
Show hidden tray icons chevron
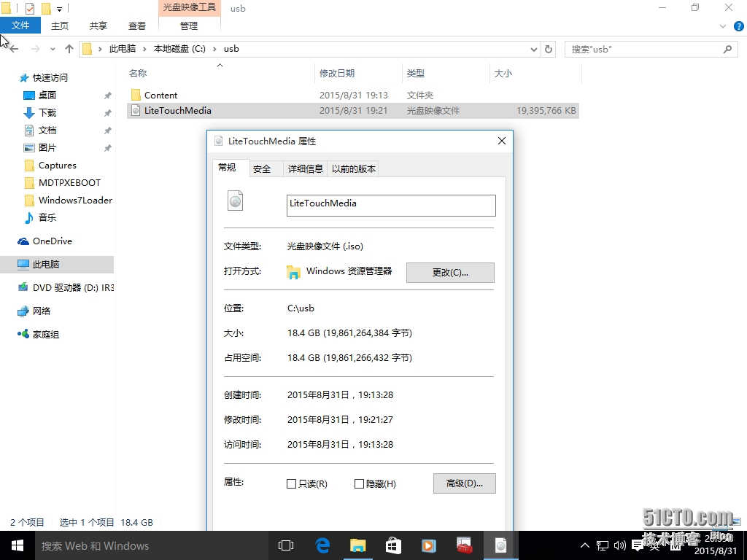(585, 545)
